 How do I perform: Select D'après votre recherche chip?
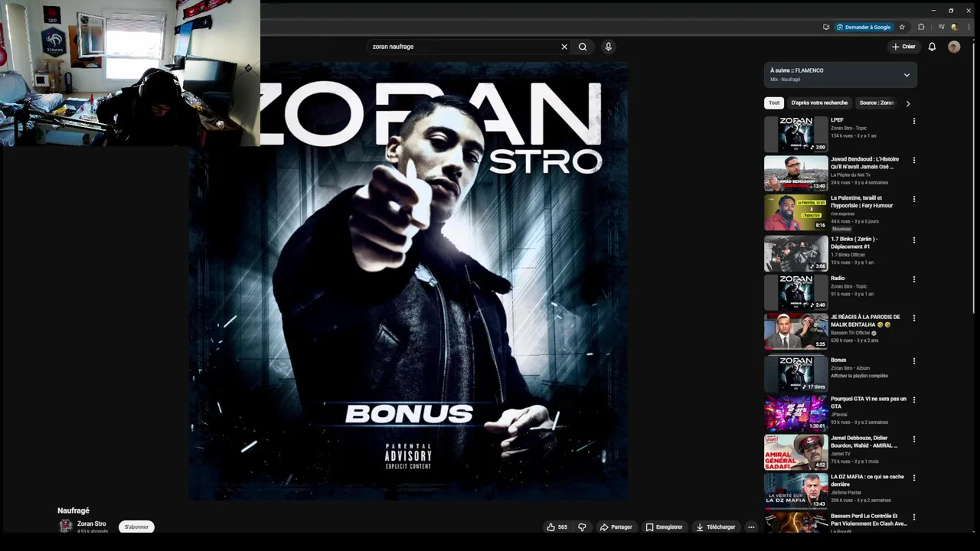click(x=819, y=103)
